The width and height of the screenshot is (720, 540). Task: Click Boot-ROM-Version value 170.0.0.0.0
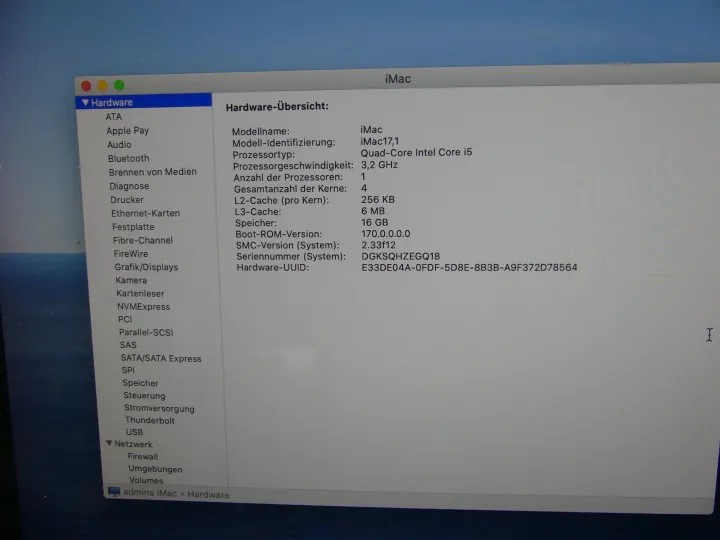(386, 234)
